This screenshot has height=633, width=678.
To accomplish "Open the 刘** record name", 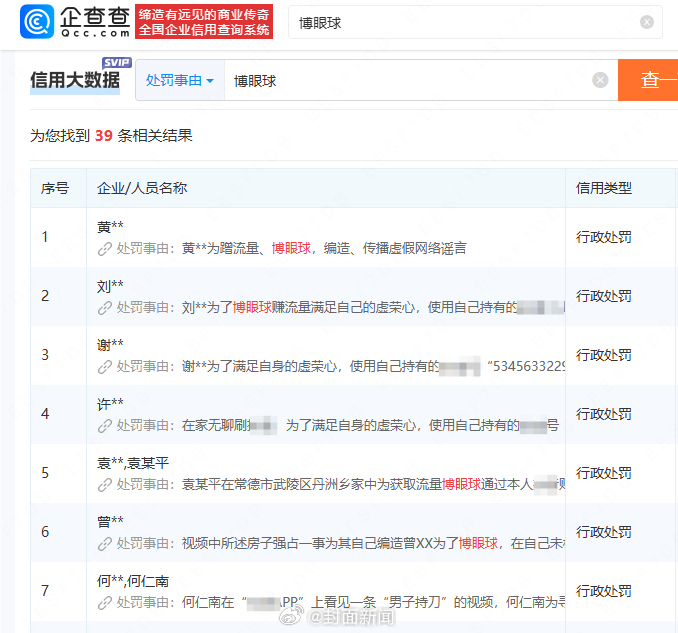I will coord(110,286).
